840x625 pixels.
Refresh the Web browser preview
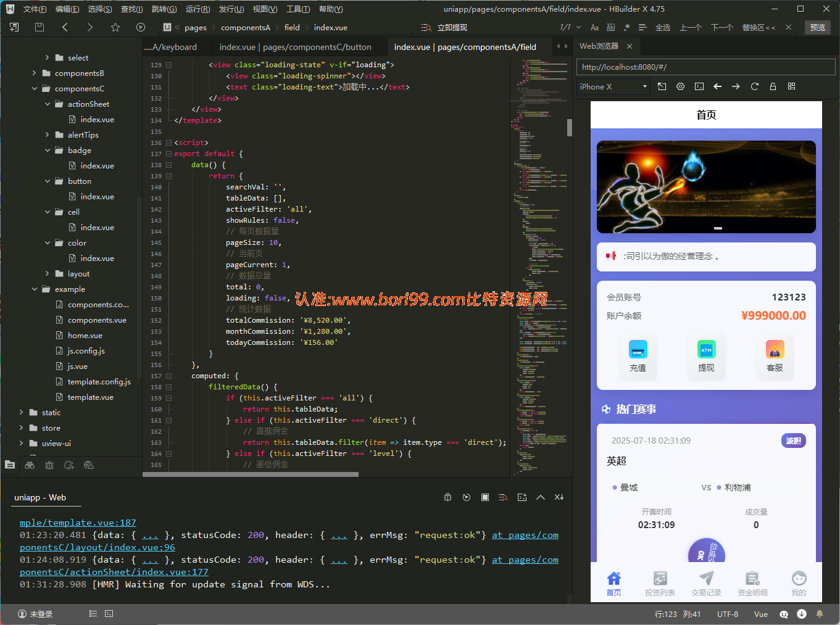click(754, 86)
